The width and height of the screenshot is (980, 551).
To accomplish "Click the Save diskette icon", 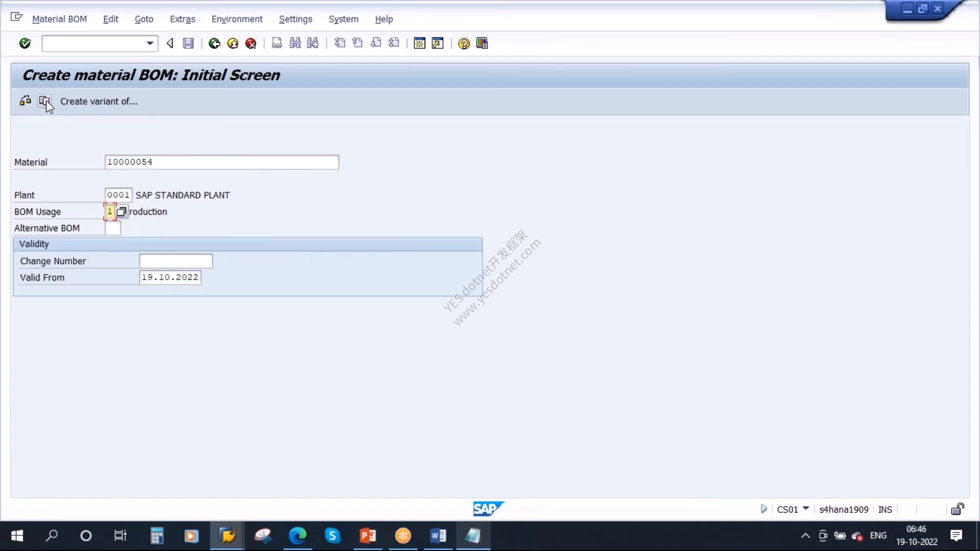I will pos(188,43).
